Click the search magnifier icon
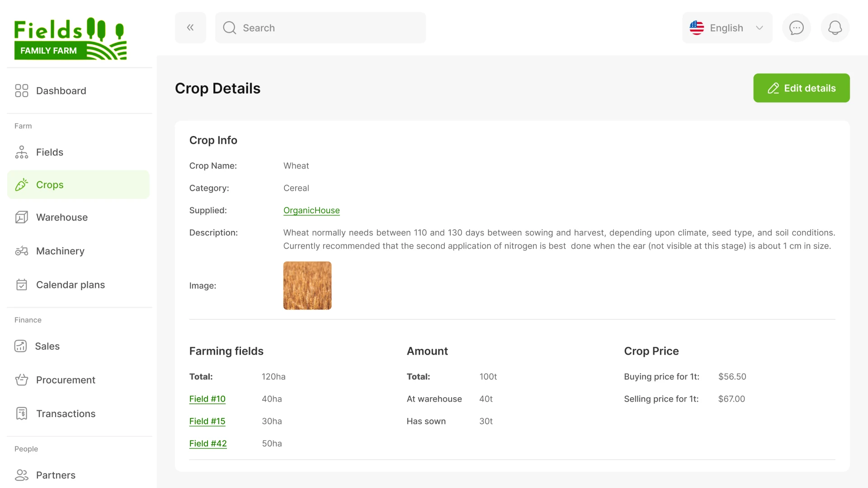 click(x=230, y=28)
